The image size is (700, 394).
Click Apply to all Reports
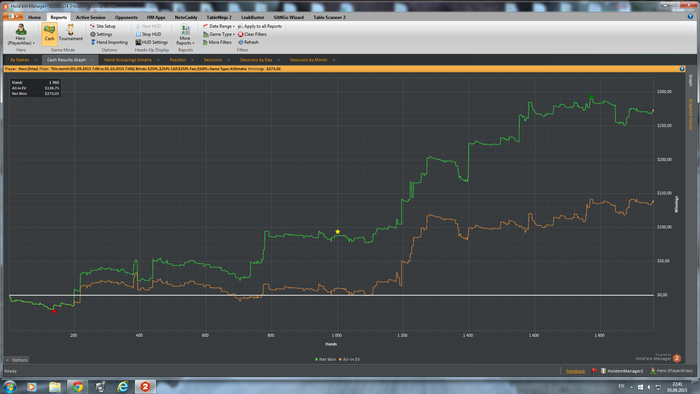[260, 26]
